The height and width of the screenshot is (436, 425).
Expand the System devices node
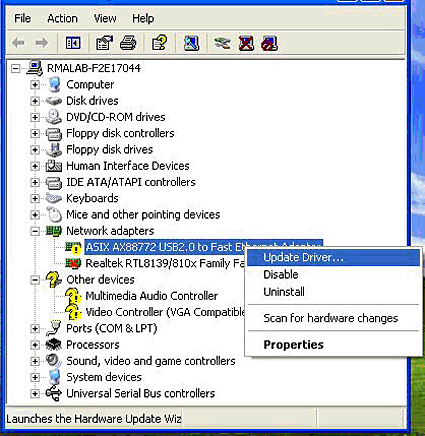pyautogui.click(x=35, y=377)
